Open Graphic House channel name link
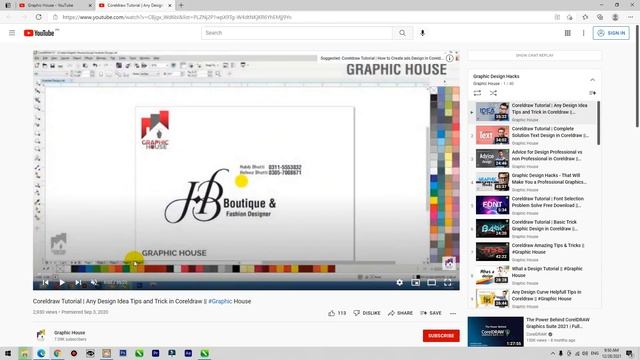Image resolution: width=640 pixels, height=360 pixels. (x=69, y=333)
